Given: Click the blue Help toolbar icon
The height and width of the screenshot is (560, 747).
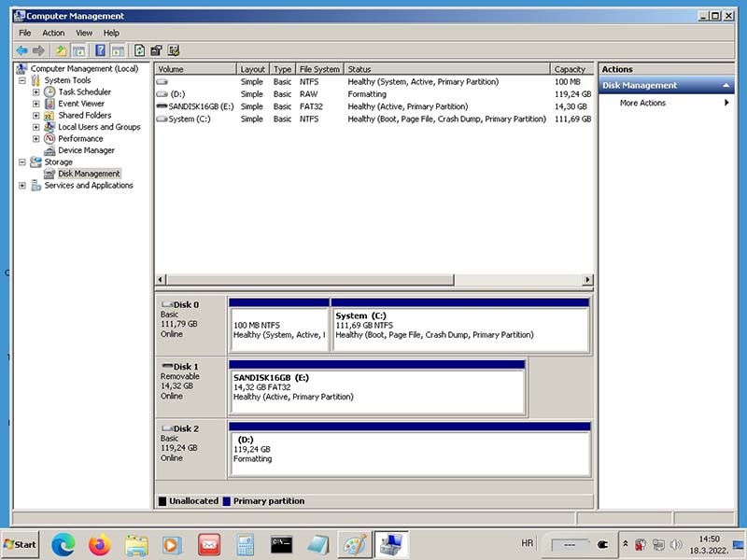Looking at the screenshot, I should (100, 50).
